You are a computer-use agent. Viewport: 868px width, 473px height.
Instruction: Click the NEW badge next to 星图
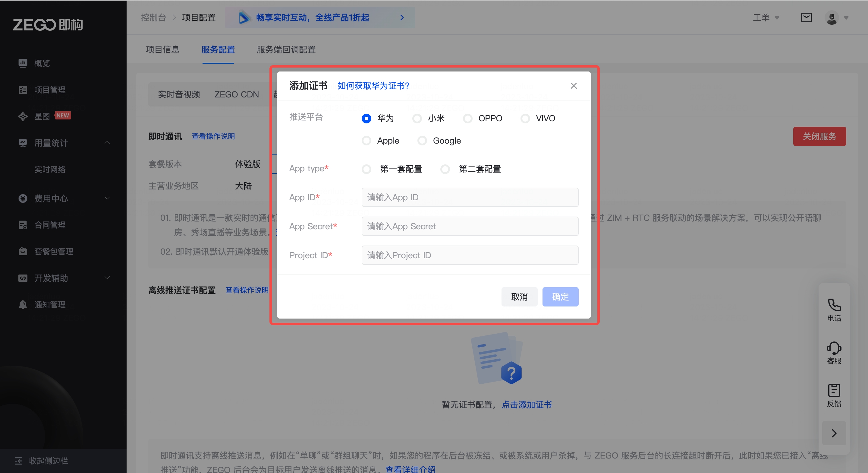click(x=63, y=115)
